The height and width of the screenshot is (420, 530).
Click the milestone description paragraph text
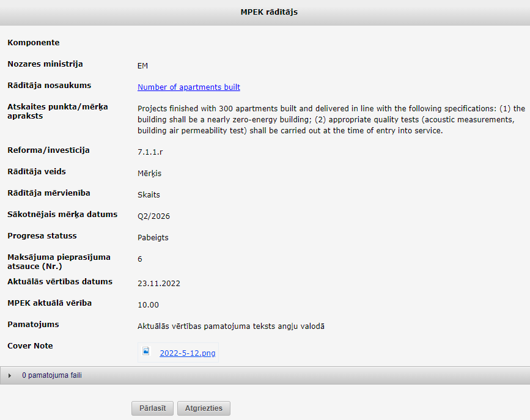(331, 120)
